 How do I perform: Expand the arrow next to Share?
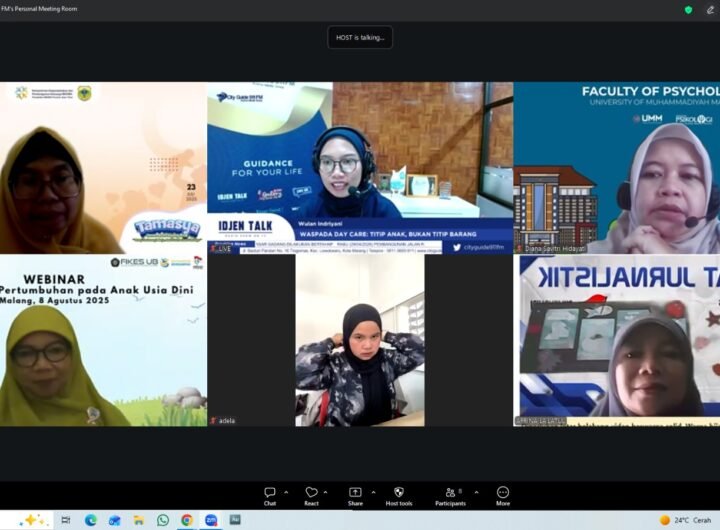[372, 492]
